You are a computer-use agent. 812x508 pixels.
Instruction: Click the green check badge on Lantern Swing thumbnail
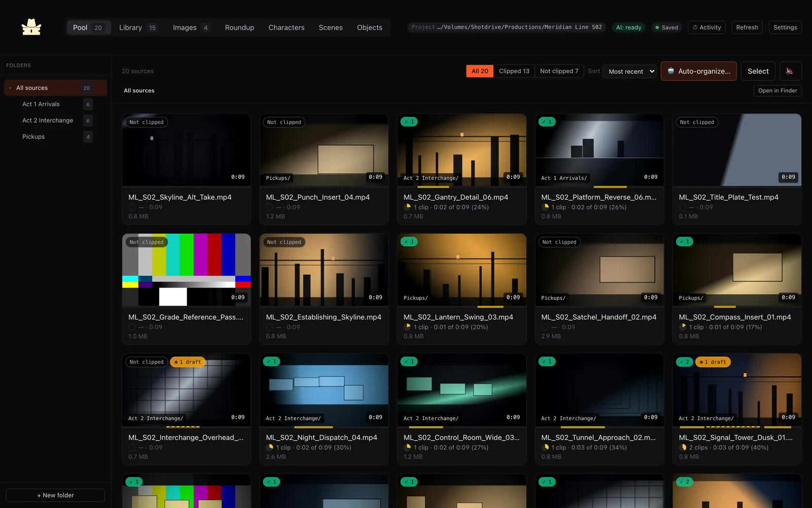click(409, 242)
